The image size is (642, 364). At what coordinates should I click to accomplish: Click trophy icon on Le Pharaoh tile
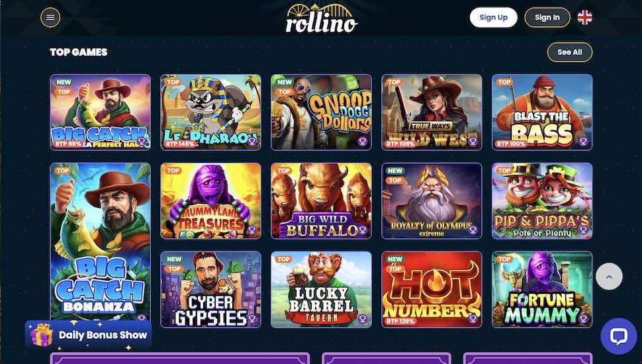(x=252, y=142)
